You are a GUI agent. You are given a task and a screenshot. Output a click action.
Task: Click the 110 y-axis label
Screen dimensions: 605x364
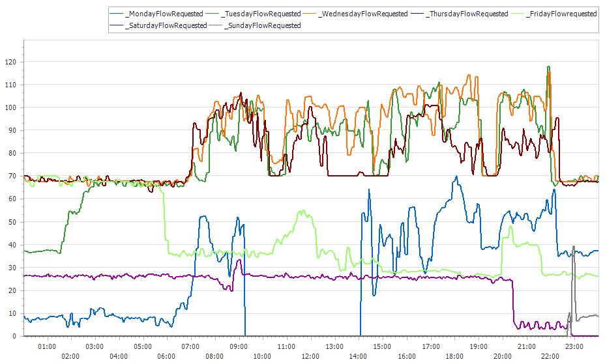(11, 85)
